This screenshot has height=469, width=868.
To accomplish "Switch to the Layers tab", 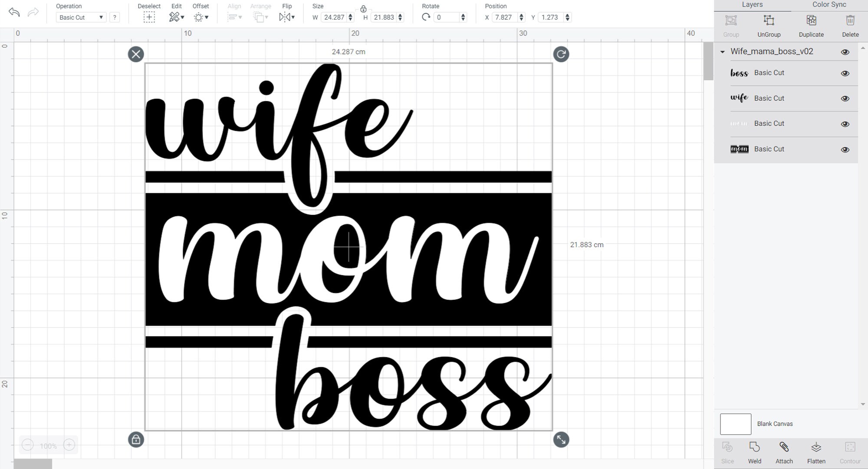I will point(752,5).
